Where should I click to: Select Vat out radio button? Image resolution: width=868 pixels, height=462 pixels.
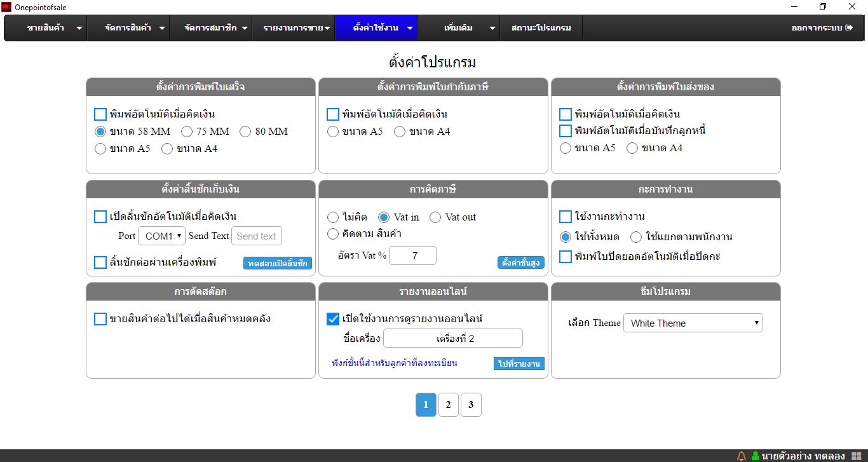pyautogui.click(x=435, y=217)
